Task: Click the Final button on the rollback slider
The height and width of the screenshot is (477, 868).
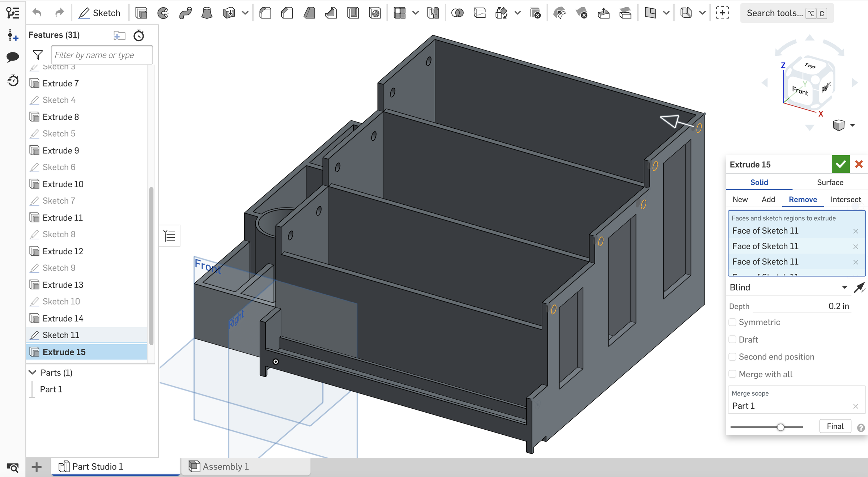Action: click(835, 426)
